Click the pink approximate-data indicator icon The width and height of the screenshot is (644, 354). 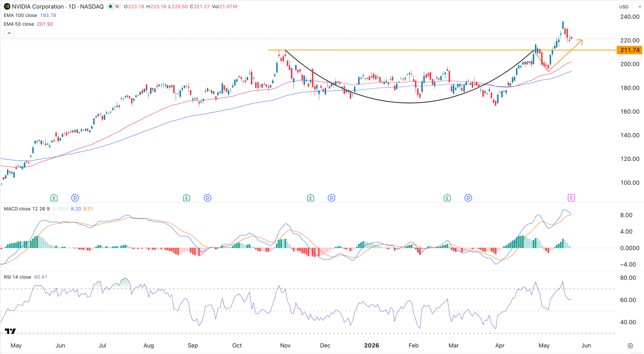[x=117, y=7]
